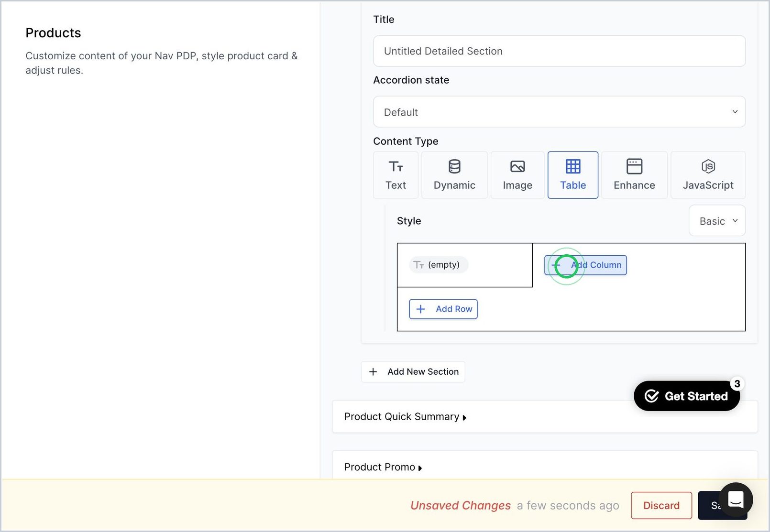Open the Basic style dropdown
Screen dimensions: 770x532
[x=717, y=221]
